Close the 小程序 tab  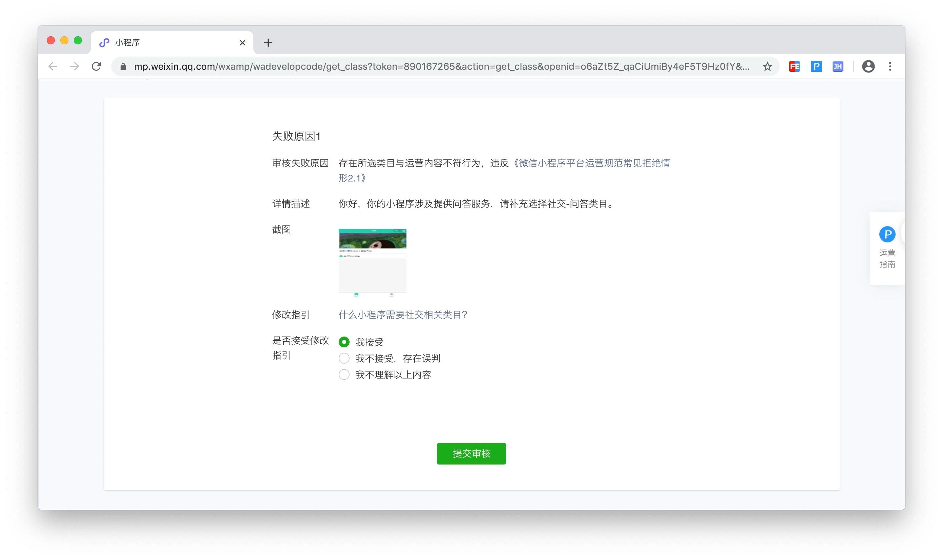coord(243,43)
